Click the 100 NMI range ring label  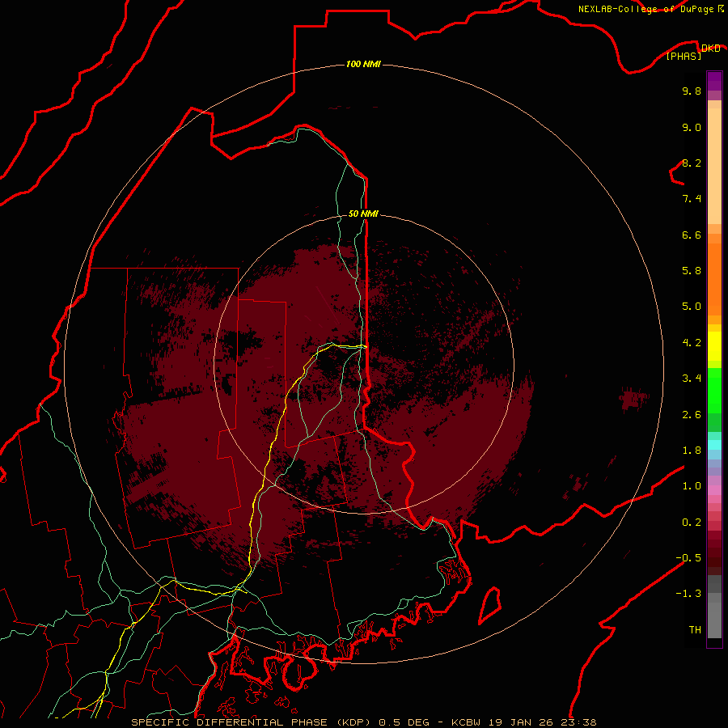[363, 64]
